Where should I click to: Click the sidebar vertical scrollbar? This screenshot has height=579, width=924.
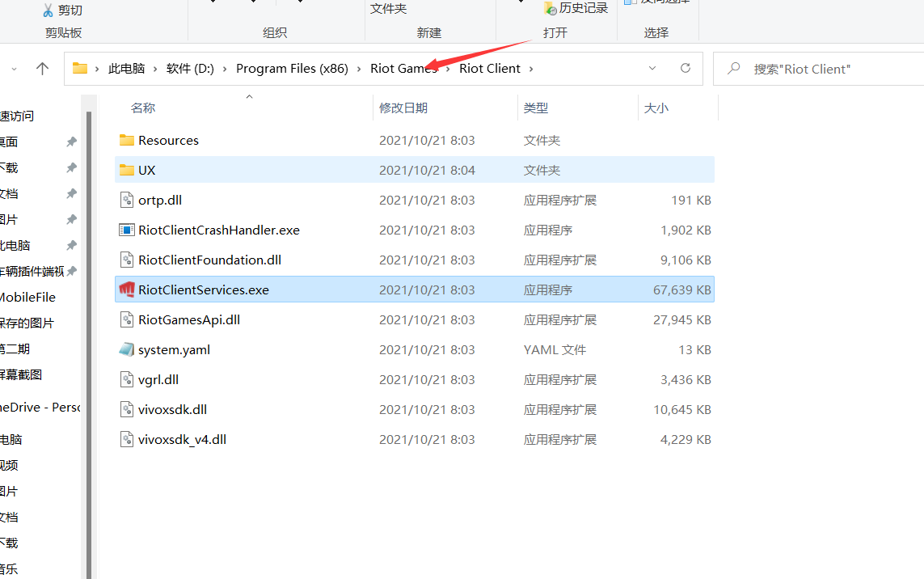[88, 345]
